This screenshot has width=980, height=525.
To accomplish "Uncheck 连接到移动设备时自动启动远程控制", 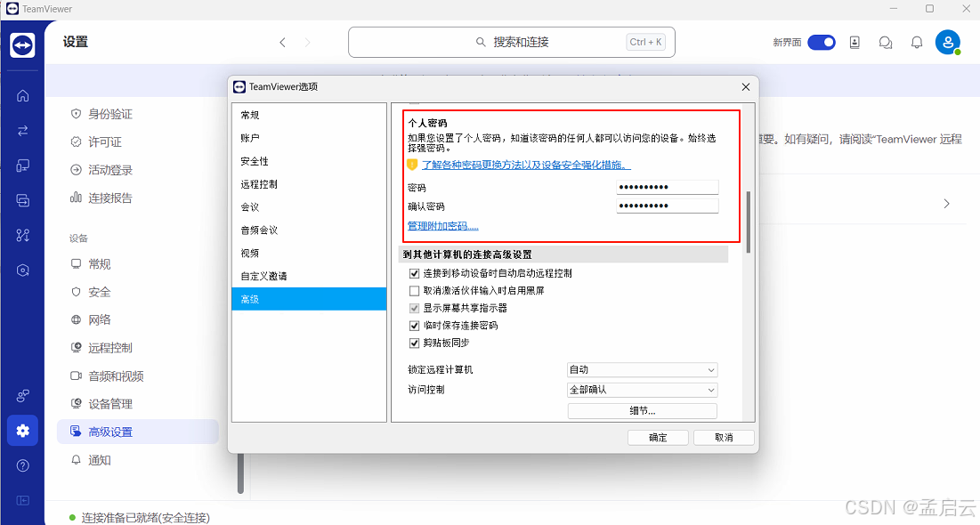I will (414, 273).
